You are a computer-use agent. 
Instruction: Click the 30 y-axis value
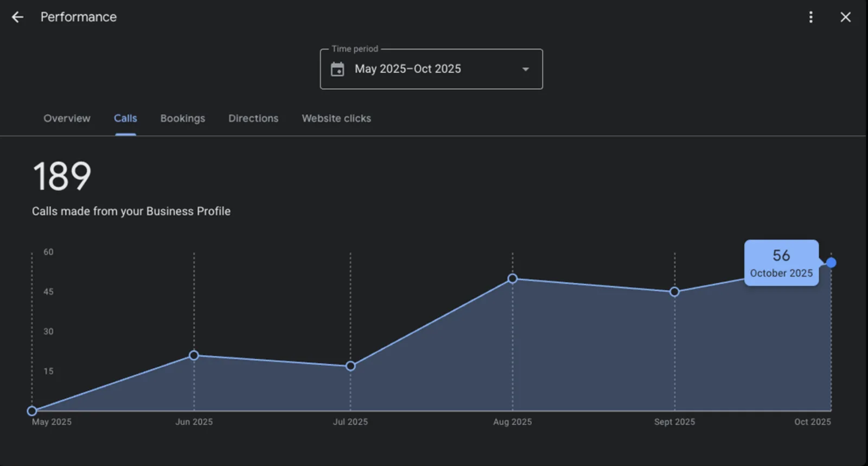coord(49,331)
